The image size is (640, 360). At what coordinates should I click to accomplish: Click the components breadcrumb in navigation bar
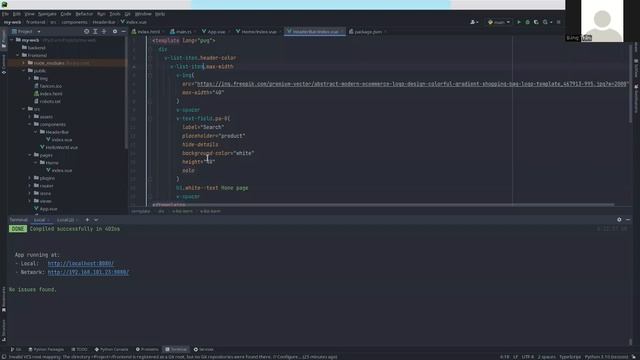[74, 22]
